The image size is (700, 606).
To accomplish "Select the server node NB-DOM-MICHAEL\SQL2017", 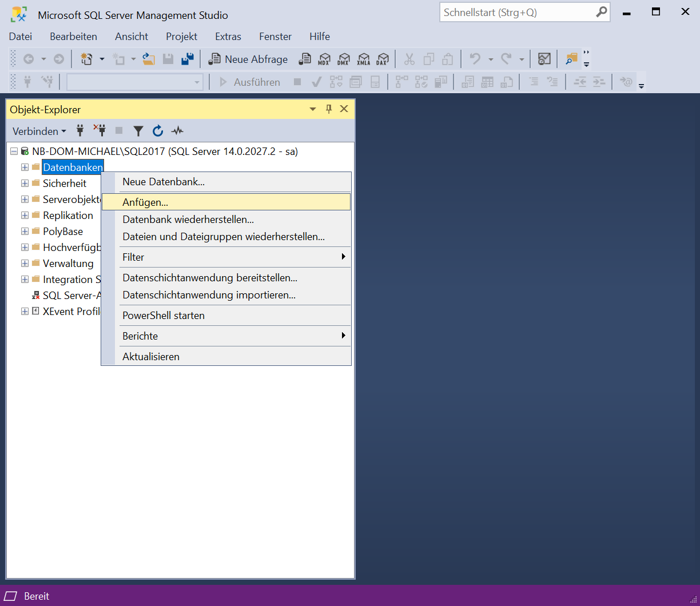I will point(165,151).
